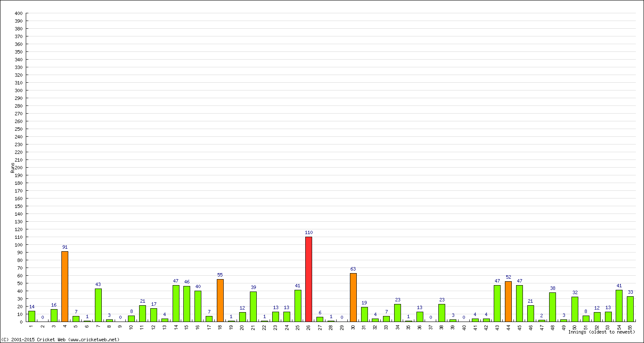644x343 pixels.
Task: Click the value label 110 above the red bar
Action: coord(309,232)
